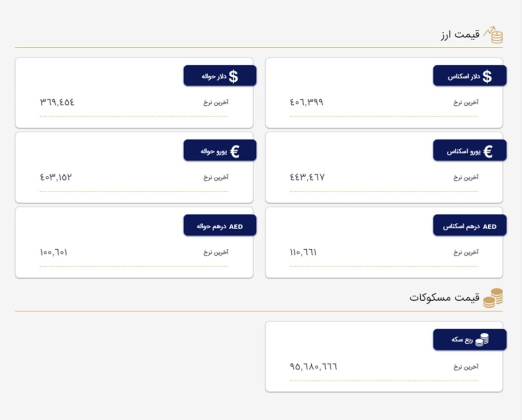Click the coin stack icon on ربع سکه
The height and width of the screenshot is (420, 522).
tap(482, 340)
